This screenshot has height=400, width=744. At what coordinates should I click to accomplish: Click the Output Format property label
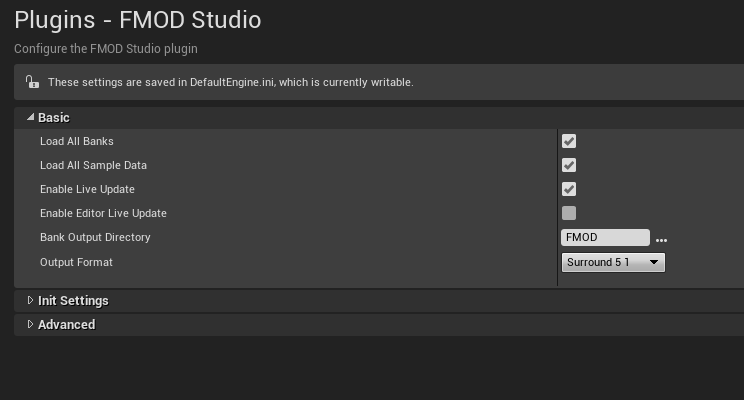76,262
